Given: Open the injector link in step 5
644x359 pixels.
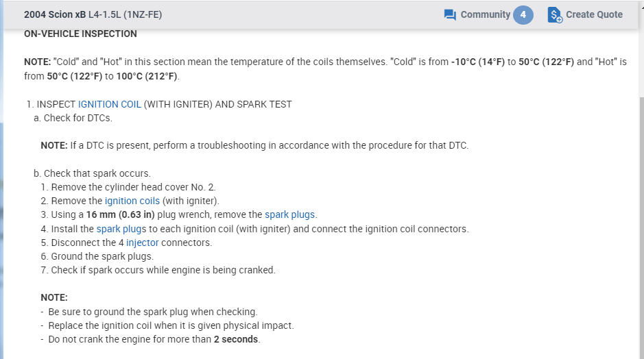Looking at the screenshot, I should point(142,243).
